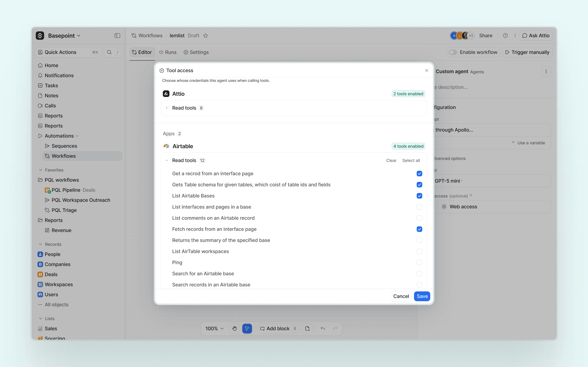588x367 pixels.
Task: Clear Airtable read tools selection
Action: coord(391,160)
